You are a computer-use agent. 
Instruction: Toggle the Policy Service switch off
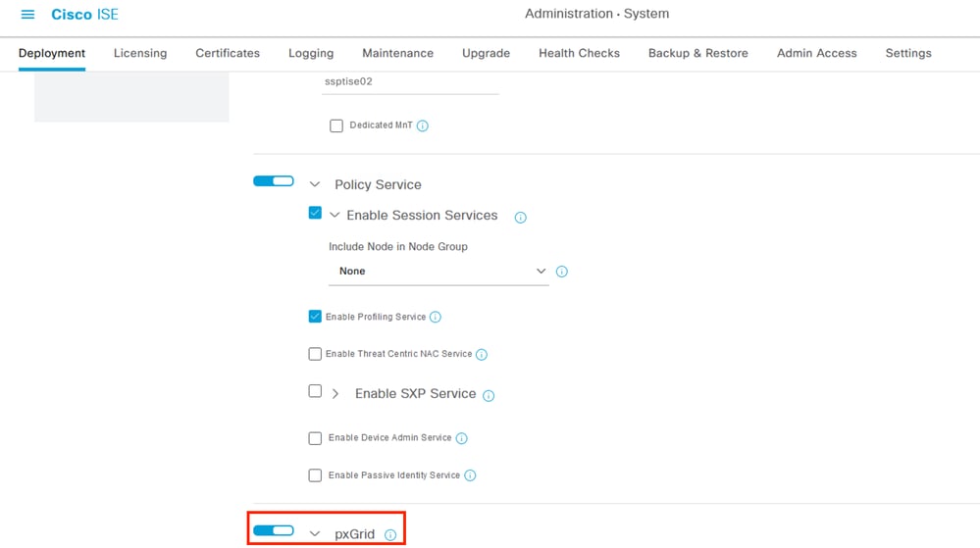(x=273, y=180)
